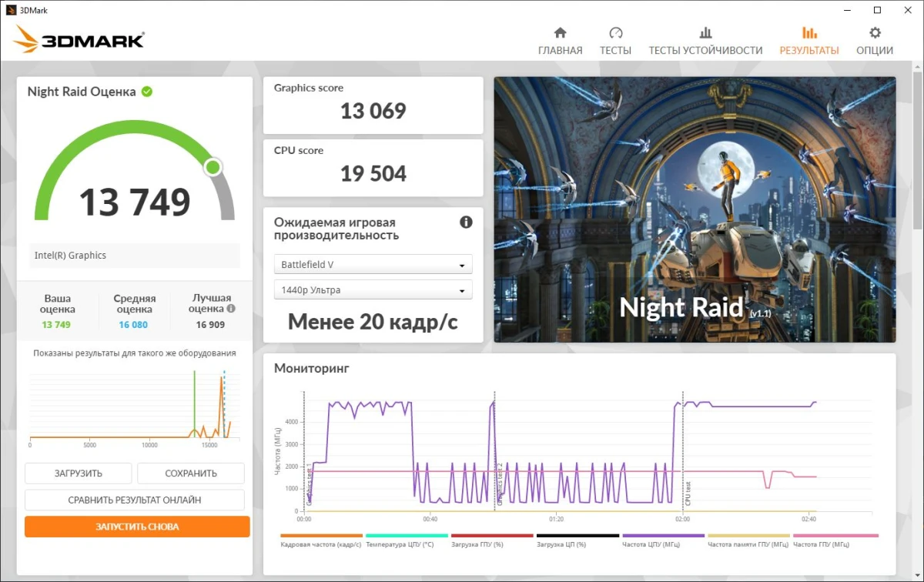Switch to the РЕЗУЛЬТАТЫ tab
Screen dimensions: 924x582
(809, 50)
